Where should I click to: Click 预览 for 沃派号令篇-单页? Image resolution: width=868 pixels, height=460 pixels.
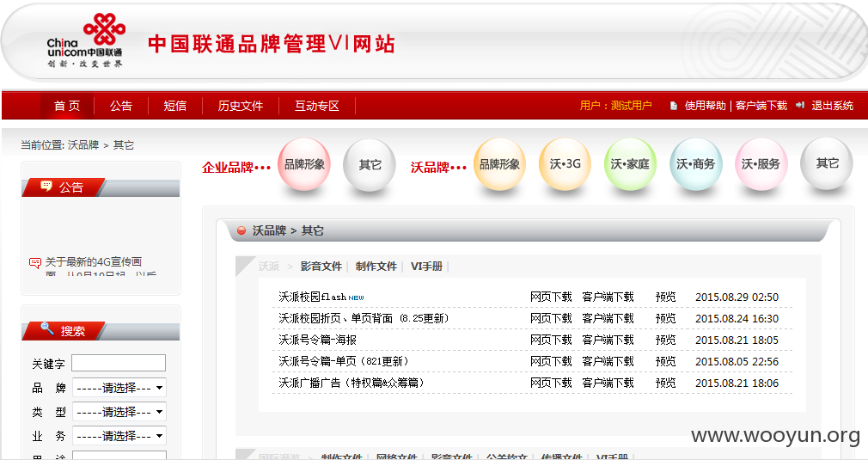(666, 362)
